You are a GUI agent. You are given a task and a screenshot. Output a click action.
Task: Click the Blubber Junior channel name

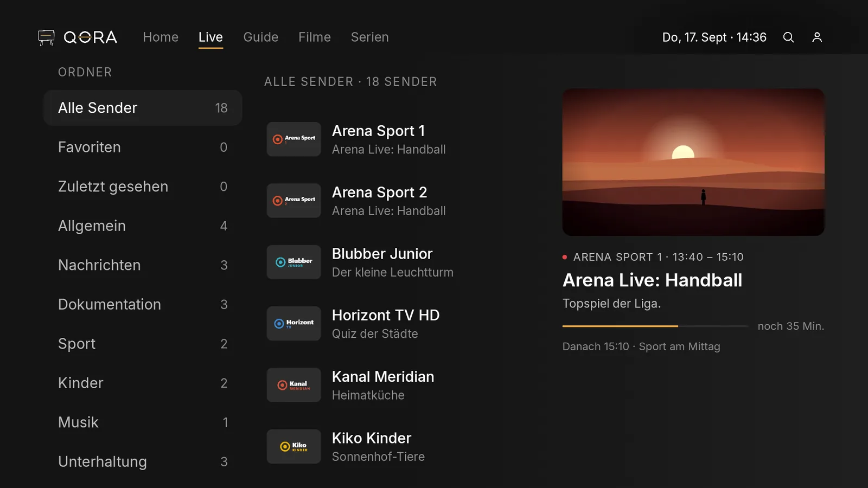coord(382,254)
